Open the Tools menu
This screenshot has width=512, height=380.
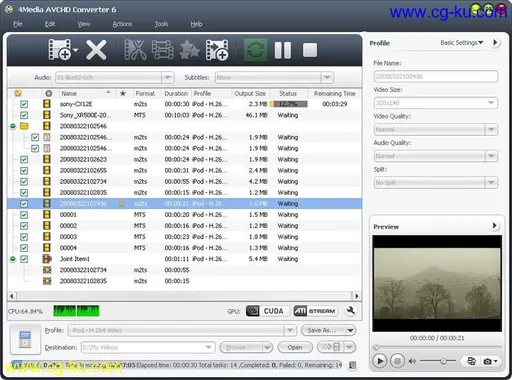tap(161, 24)
